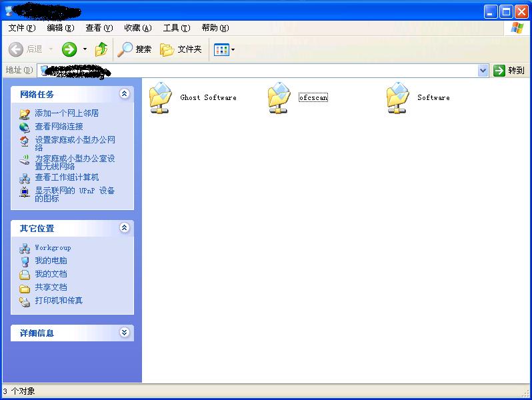The width and height of the screenshot is (532, 400).
Task: Click the 打印机和传真 link
Action: coord(59,301)
